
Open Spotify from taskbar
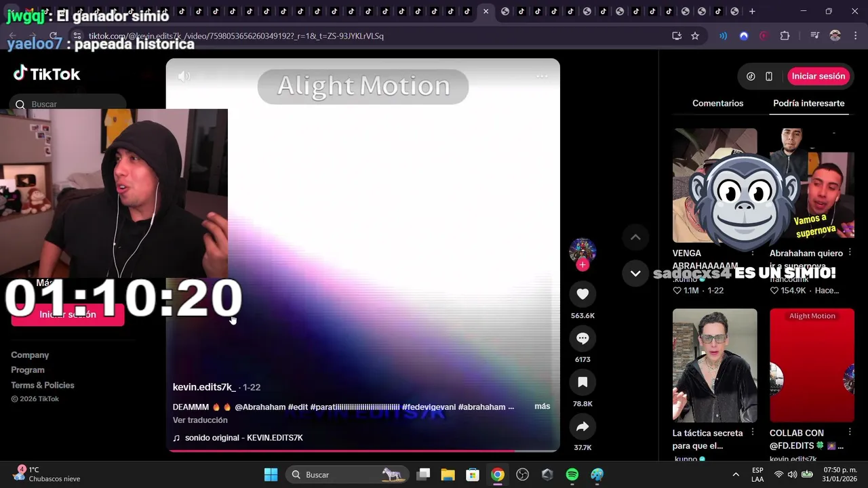pyautogui.click(x=572, y=474)
